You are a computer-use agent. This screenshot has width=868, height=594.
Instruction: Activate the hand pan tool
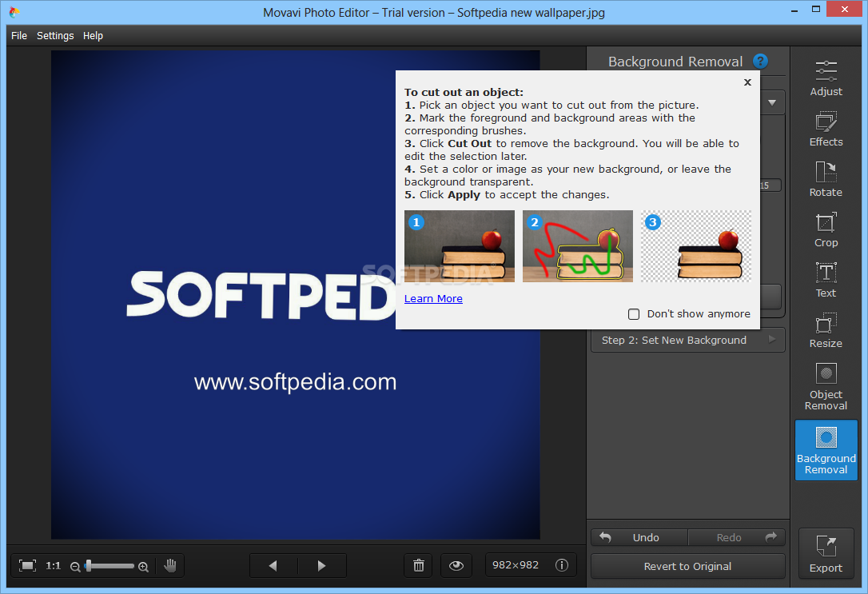[170, 565]
